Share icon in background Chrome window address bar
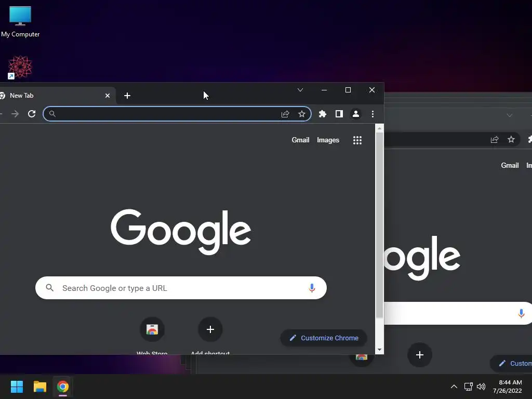Screen dimensions: 532x399 tap(495, 139)
